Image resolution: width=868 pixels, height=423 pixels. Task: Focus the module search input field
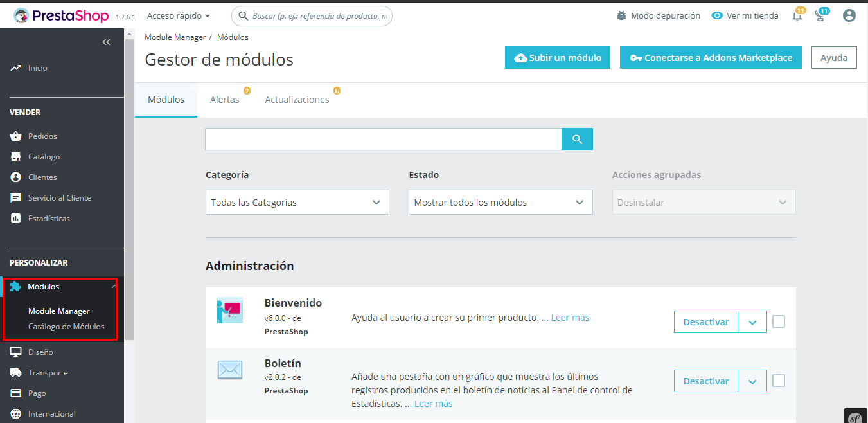(384, 139)
